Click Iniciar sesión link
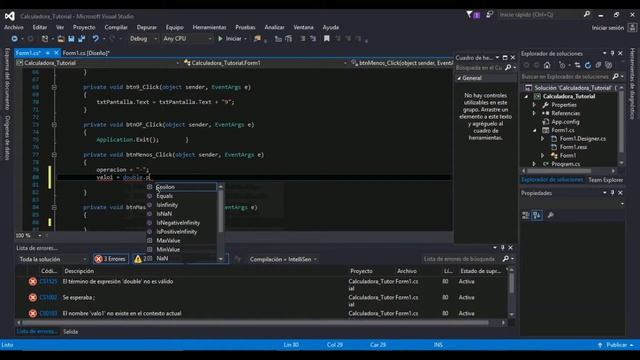 [x=608, y=28]
